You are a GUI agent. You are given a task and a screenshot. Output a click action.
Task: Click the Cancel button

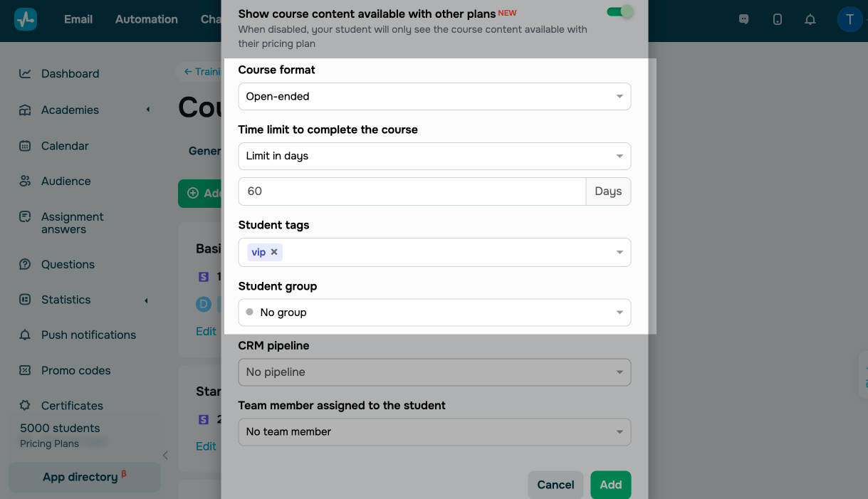click(x=555, y=485)
